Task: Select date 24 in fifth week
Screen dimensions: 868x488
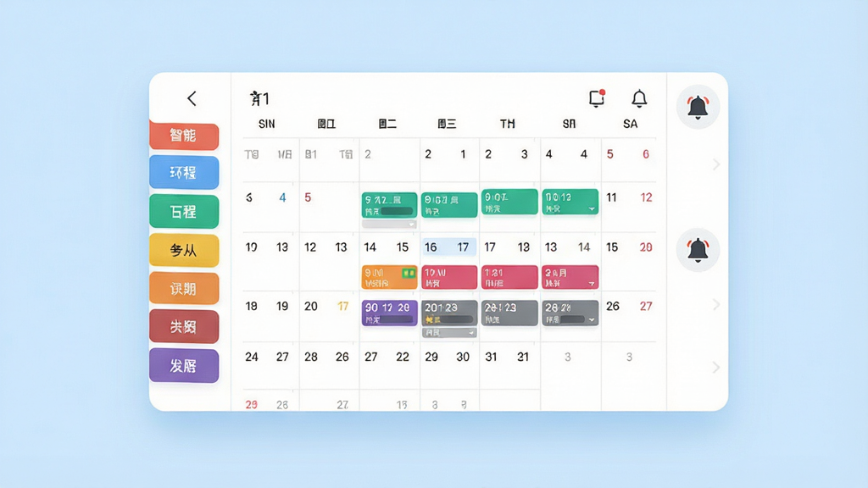Action: [x=251, y=357]
